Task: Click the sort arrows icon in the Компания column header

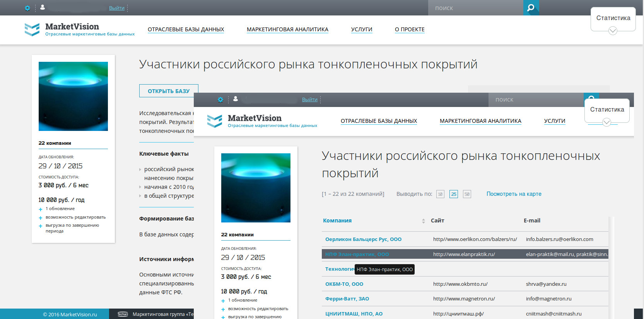Action: (x=424, y=221)
